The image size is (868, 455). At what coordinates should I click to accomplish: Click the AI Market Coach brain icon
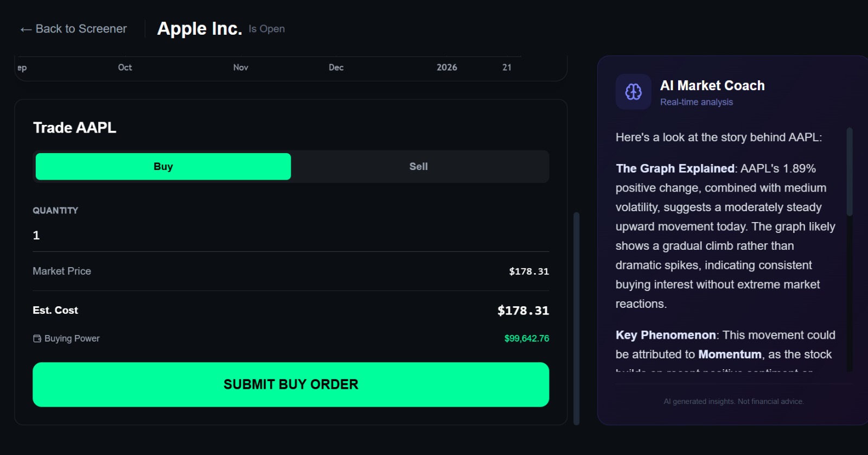[x=633, y=92]
